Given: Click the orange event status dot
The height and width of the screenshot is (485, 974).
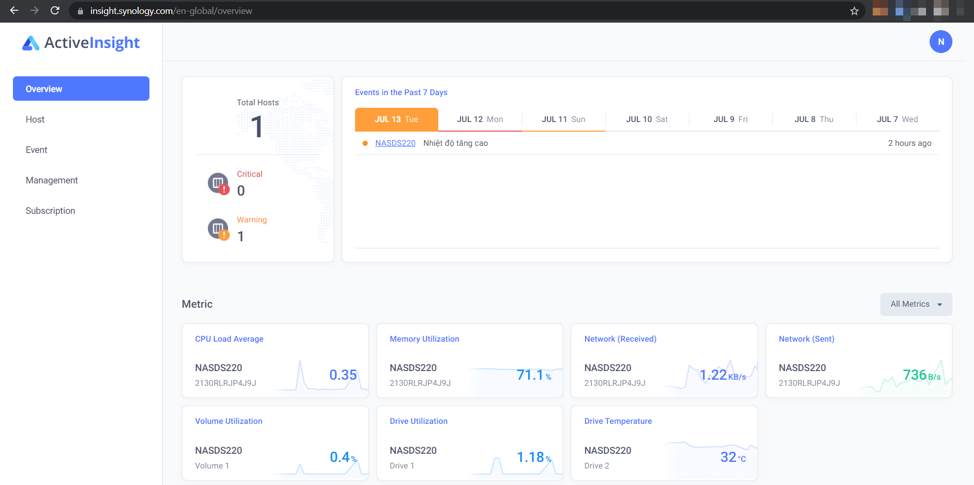Looking at the screenshot, I should click(x=365, y=143).
